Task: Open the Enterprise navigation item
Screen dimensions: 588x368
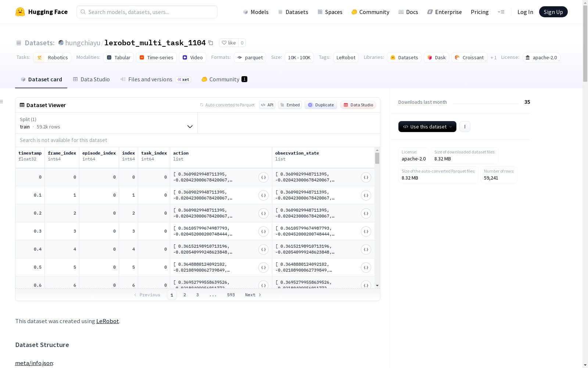Action: tap(444, 12)
